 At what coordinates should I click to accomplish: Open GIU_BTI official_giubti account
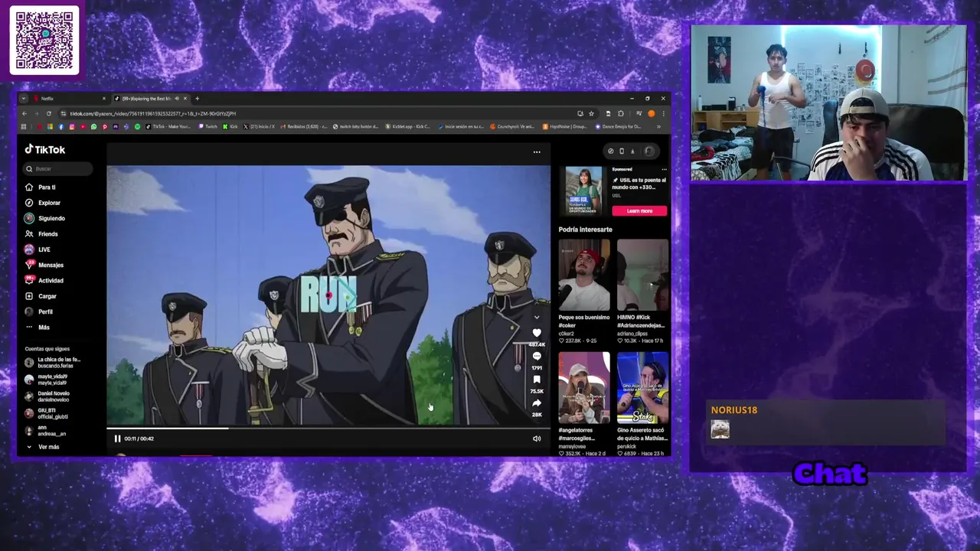pyautogui.click(x=46, y=413)
